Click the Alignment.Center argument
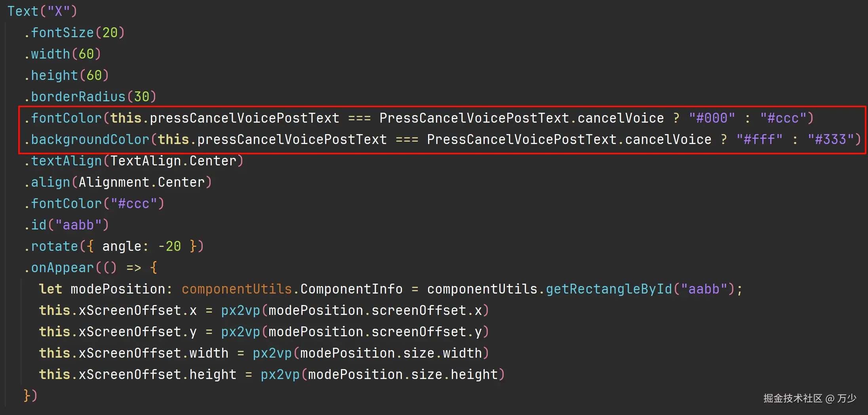Viewport: 868px width, 415px height. [x=141, y=182]
